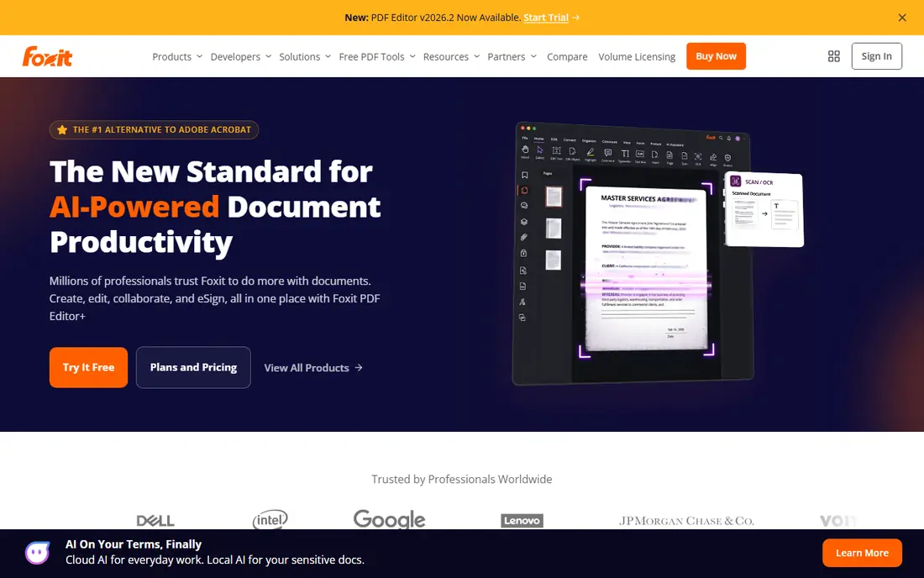Click the Lenovo logo

pyautogui.click(x=522, y=520)
